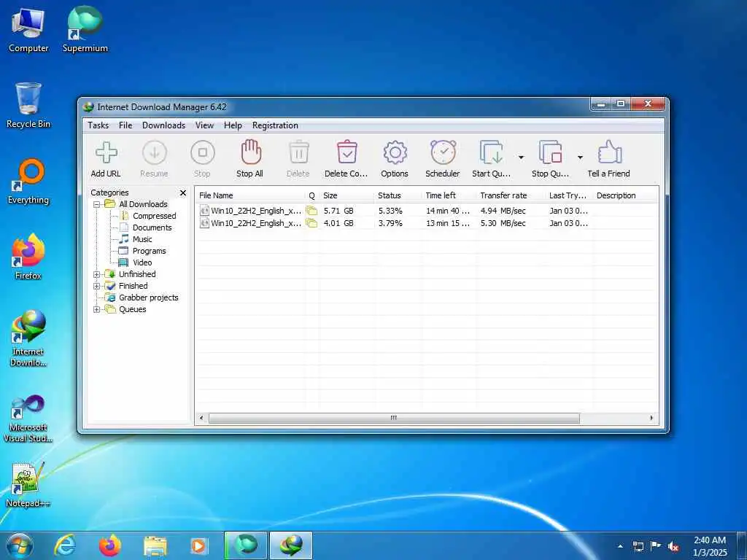747x560 pixels.
Task: Click the Stop Queue toolbar icon
Action: point(550,153)
